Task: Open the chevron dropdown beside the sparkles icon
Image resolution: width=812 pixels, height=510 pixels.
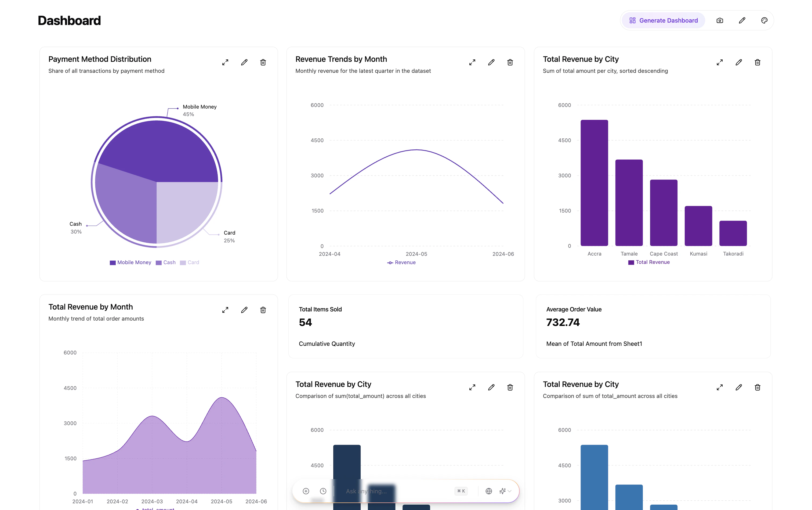Action: (x=509, y=491)
